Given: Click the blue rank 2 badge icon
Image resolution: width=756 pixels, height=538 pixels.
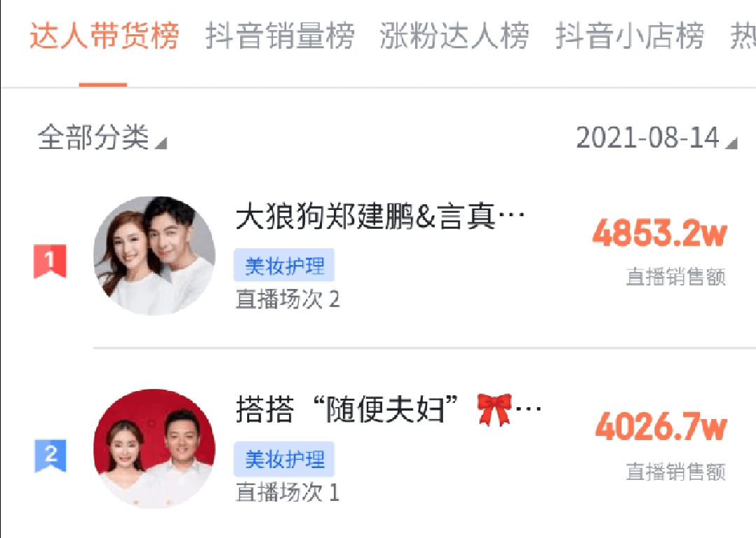Looking at the screenshot, I should point(50,455).
